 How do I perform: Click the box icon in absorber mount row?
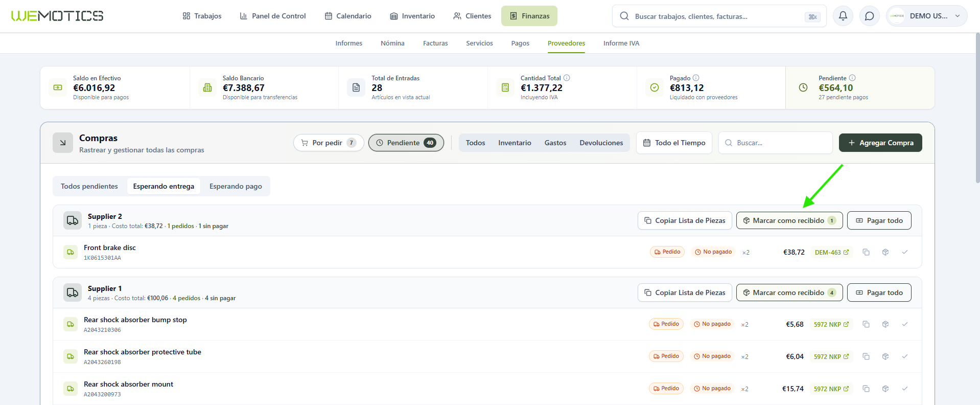pos(885,389)
